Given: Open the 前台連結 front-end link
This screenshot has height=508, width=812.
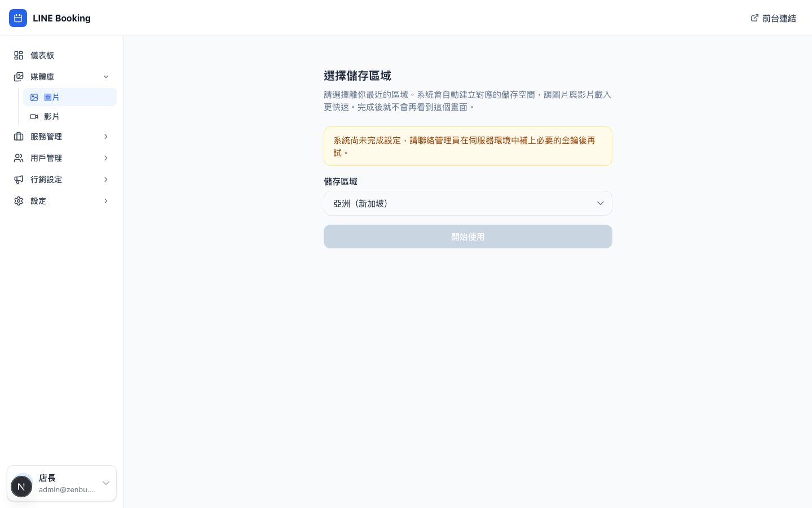Looking at the screenshot, I should pyautogui.click(x=779, y=18).
